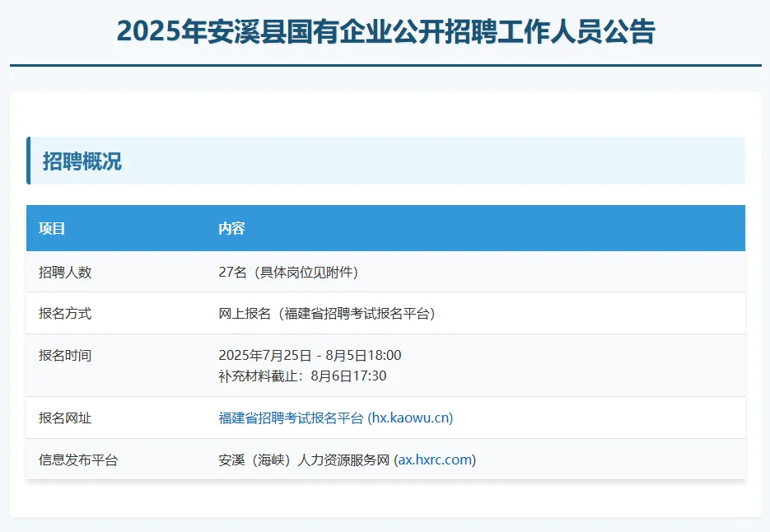Click the text 补充材料截止：8月6日17:30
Screen dimensions: 770x532
pyautogui.click(x=302, y=376)
